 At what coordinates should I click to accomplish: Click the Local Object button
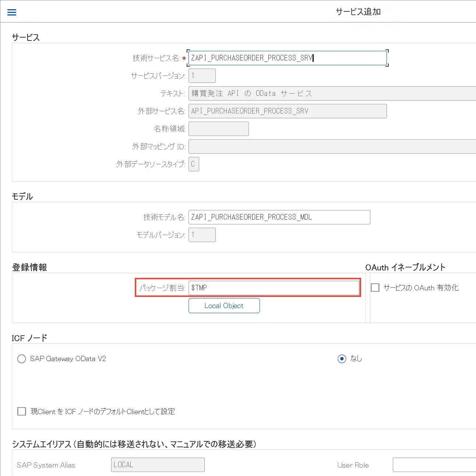224,305
